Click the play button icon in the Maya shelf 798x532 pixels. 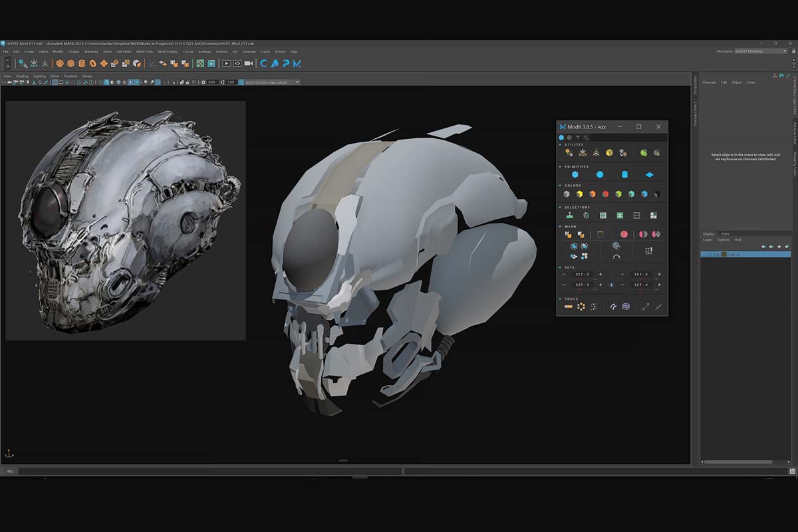pyautogui.click(x=227, y=63)
